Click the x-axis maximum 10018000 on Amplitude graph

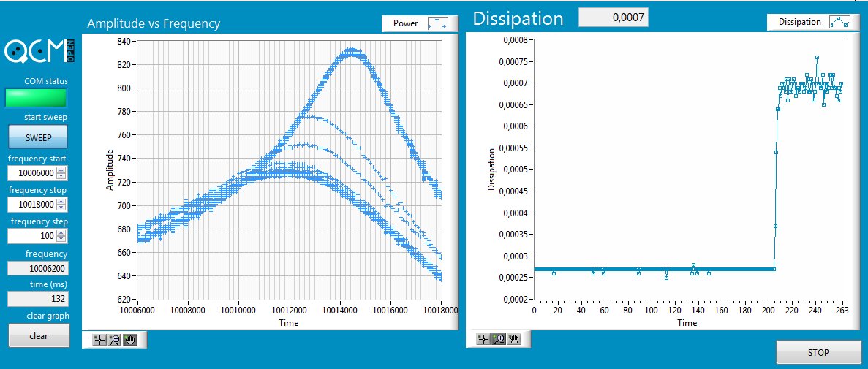coord(441,311)
